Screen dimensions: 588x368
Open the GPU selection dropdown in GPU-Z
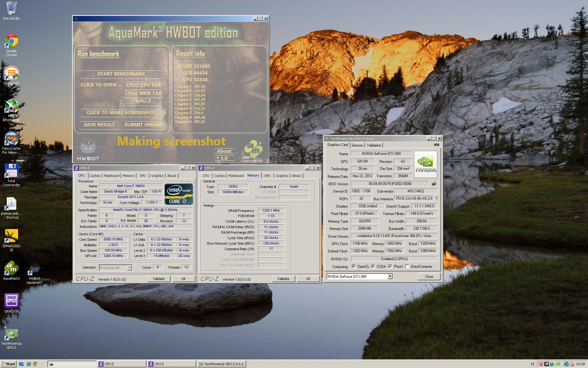390,276
